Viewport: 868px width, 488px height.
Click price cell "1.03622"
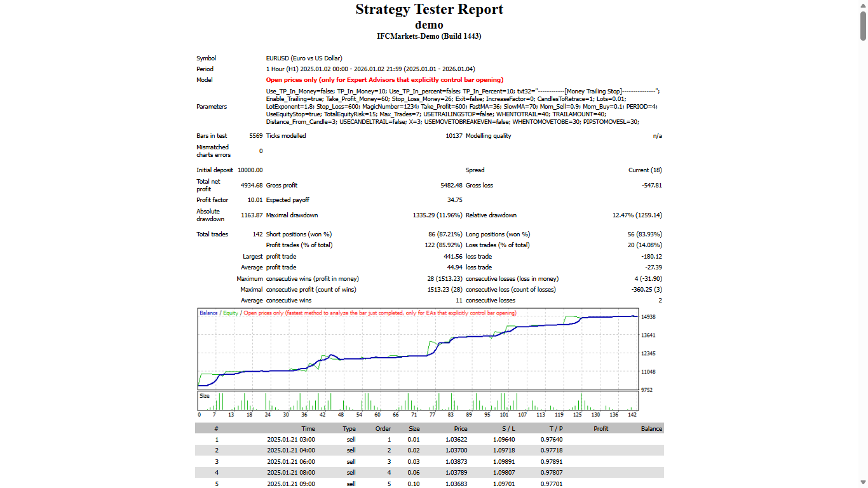(457, 440)
